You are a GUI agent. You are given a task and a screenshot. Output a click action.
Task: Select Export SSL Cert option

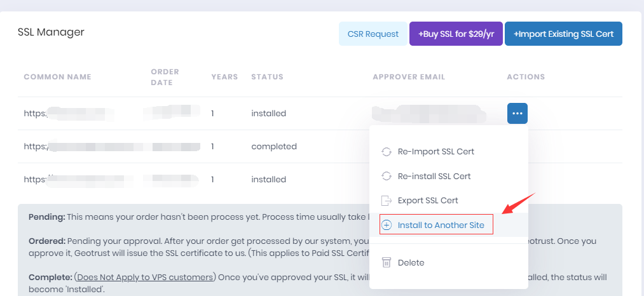[x=428, y=201]
